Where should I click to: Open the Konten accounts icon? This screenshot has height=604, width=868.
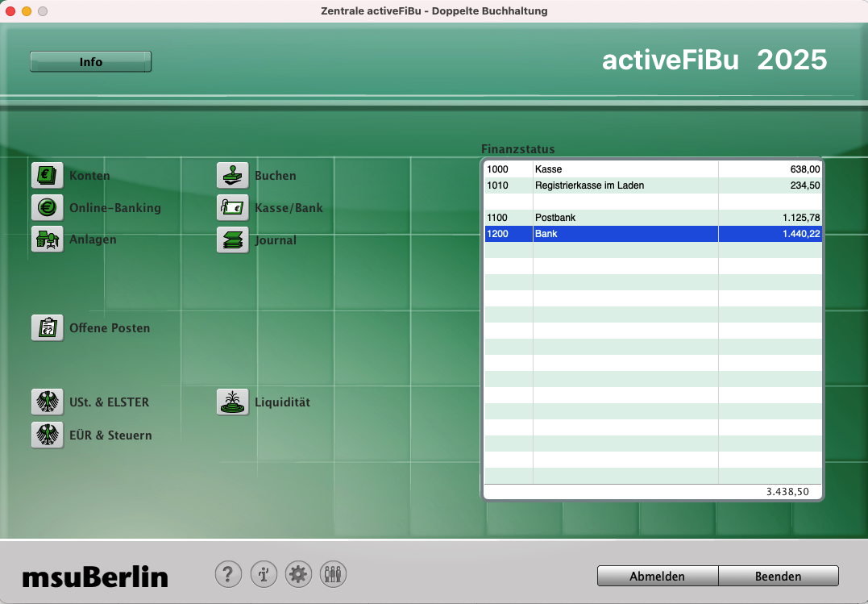pos(48,176)
